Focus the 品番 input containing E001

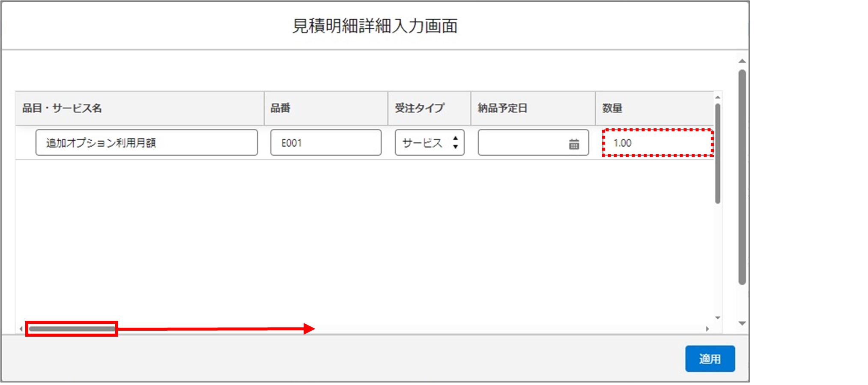pos(325,143)
